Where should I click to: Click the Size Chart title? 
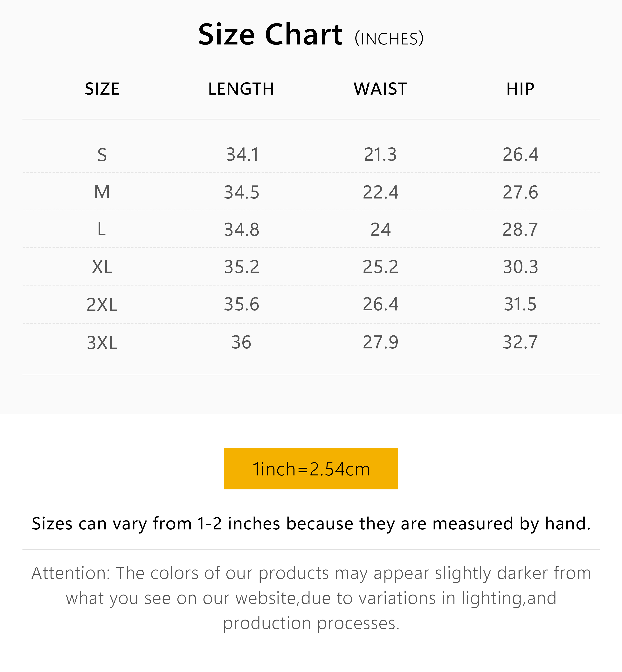tap(270, 35)
